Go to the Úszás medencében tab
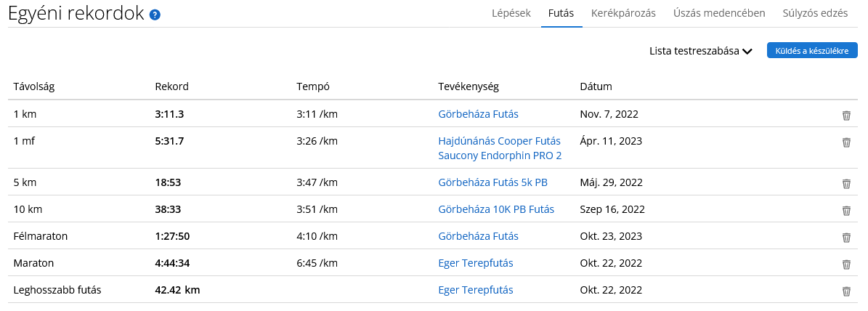Image resolution: width=868 pixels, height=311 pixels. [719, 13]
